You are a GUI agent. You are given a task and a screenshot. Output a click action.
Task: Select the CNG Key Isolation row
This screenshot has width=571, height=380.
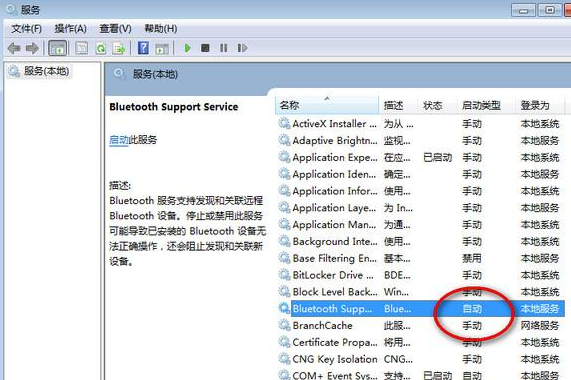point(420,359)
